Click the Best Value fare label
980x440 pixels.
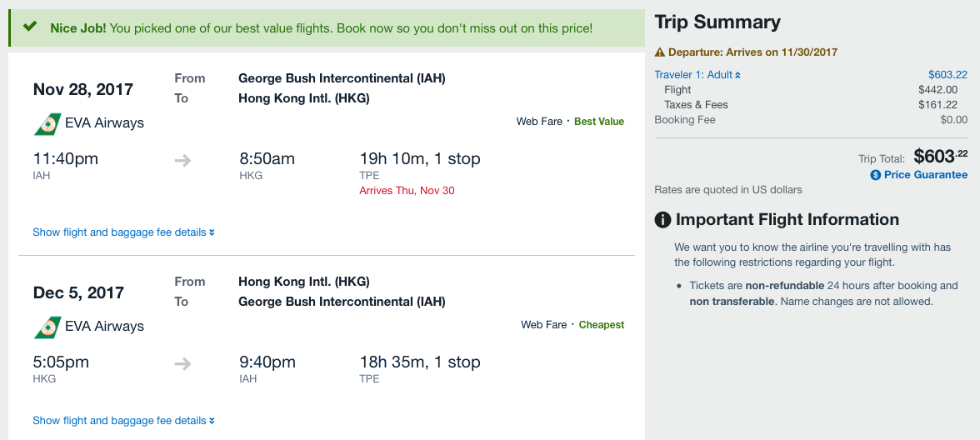pyautogui.click(x=598, y=122)
